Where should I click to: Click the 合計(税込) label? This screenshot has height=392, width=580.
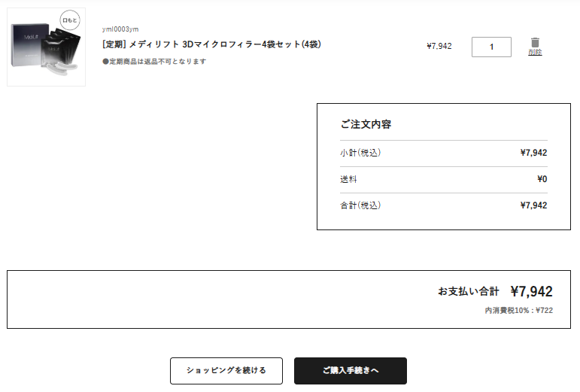point(360,205)
